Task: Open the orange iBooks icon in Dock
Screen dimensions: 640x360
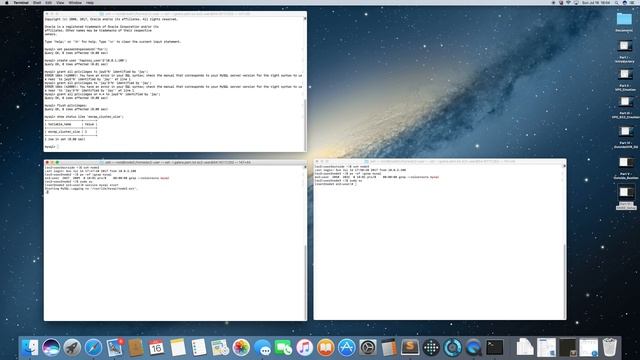Action: [x=325, y=348]
